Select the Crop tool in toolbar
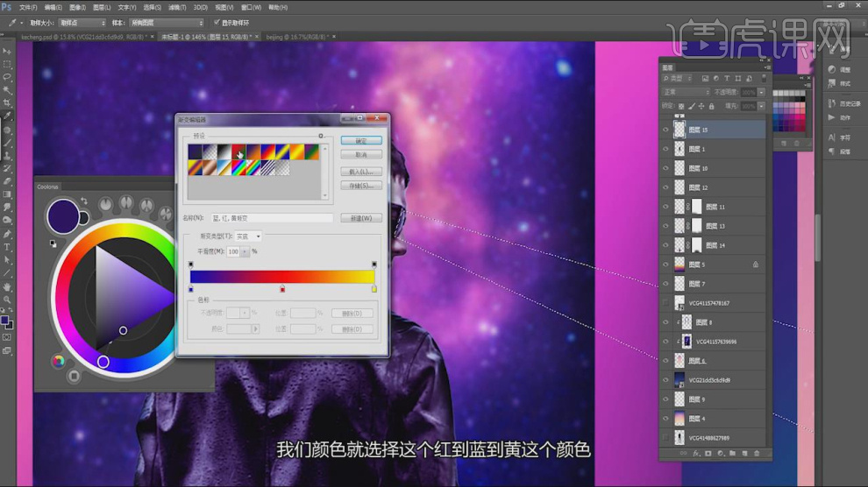The height and width of the screenshot is (487, 868). (x=7, y=102)
